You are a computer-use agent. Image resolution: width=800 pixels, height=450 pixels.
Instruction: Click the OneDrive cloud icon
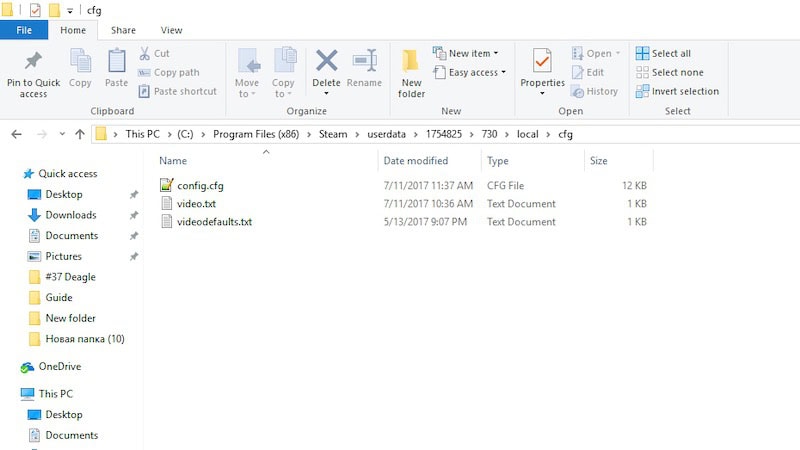[28, 367]
